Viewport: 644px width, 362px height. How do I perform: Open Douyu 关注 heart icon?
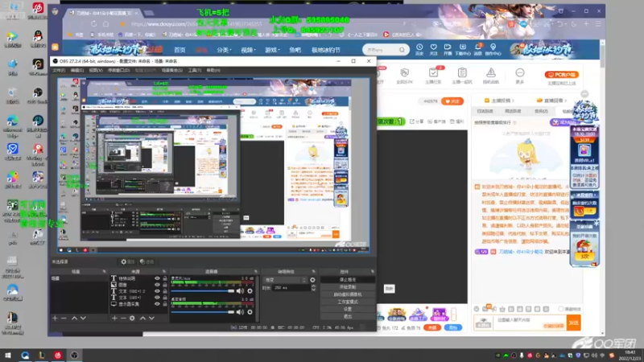coord(434,49)
